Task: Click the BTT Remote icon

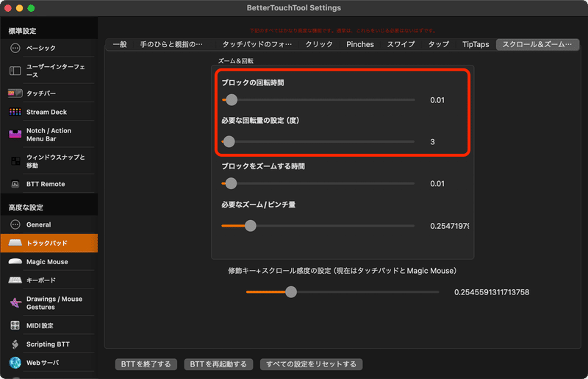Action: click(x=15, y=184)
